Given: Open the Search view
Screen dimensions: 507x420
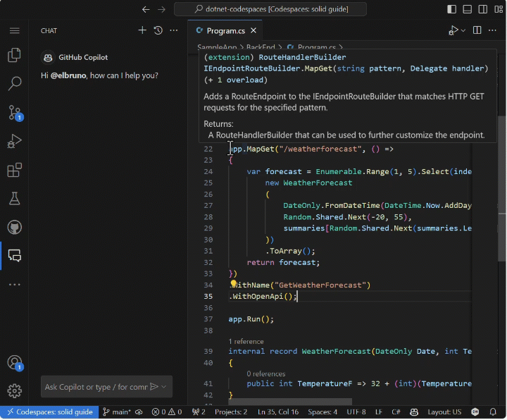Looking at the screenshot, I should [x=14, y=84].
